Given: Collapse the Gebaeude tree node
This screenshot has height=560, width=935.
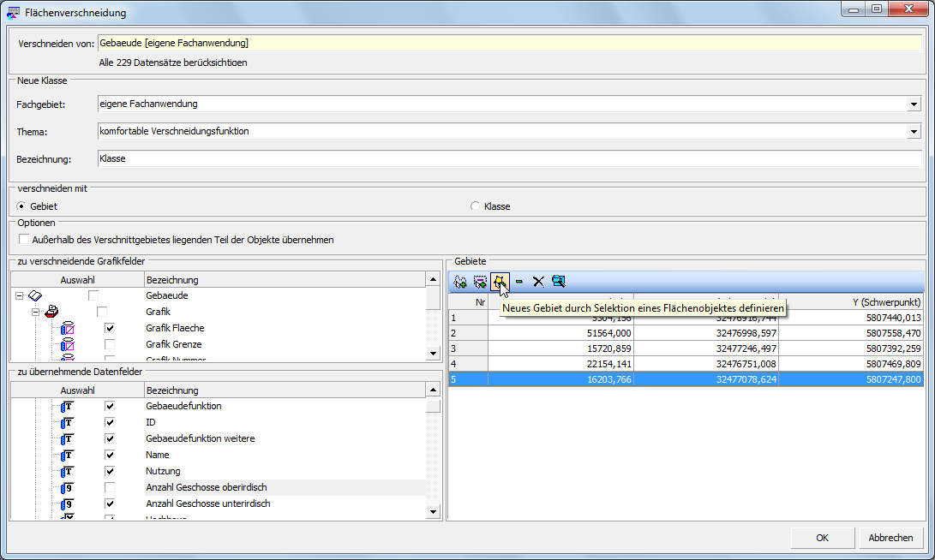Looking at the screenshot, I should click(x=19, y=295).
